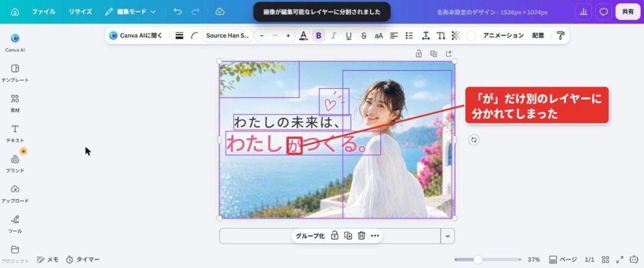Select わたしの未来は、text layer

pyautogui.click(x=292, y=122)
